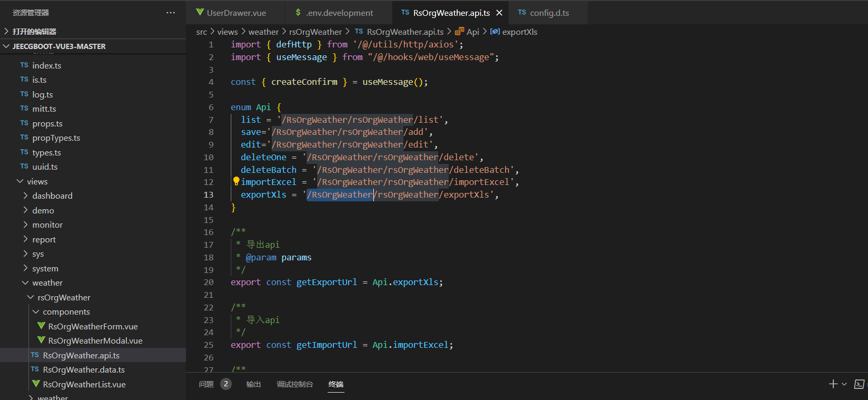This screenshot has width=868, height=400.
Task: Open propTypes.ts file
Action: (x=93, y=138)
